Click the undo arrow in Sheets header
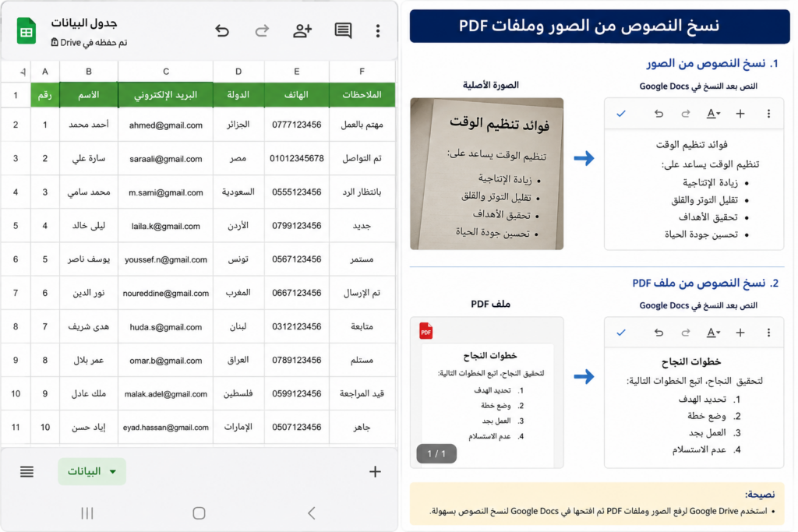The image size is (798, 532). pyautogui.click(x=222, y=31)
